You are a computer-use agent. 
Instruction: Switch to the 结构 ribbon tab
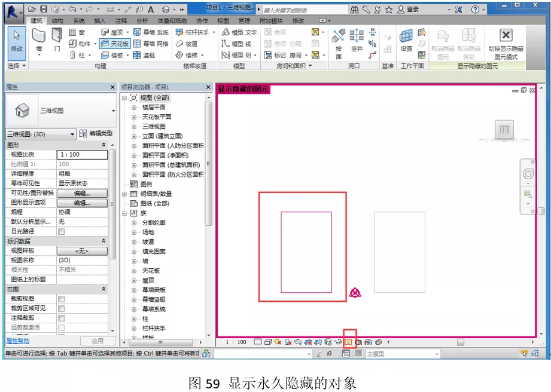(57, 21)
